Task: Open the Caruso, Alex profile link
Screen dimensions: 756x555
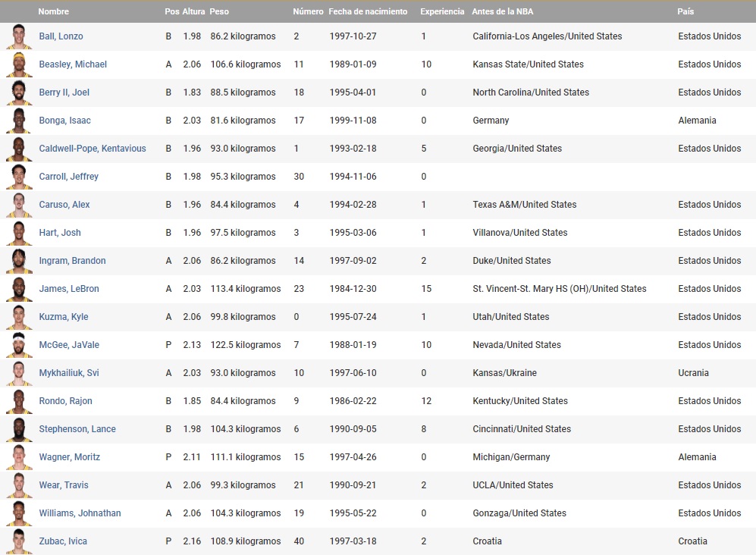Action: point(64,205)
